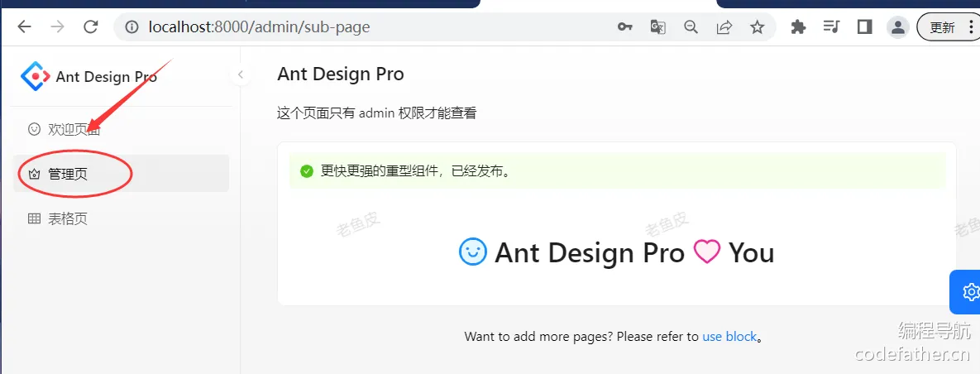Bookmark this page with star icon
Screen dimensions: 980x374
coord(758,27)
